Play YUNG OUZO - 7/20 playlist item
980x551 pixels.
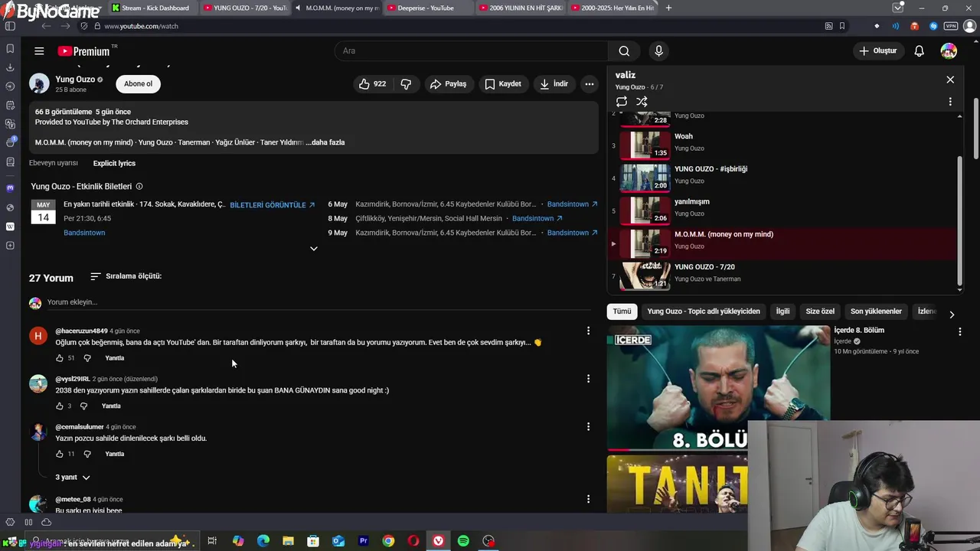(781, 275)
